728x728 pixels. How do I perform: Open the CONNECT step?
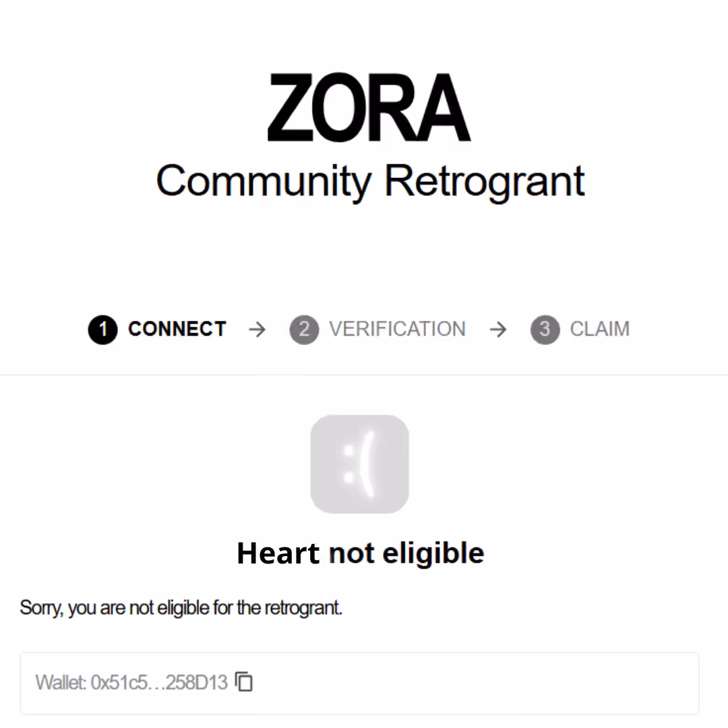pos(177,329)
